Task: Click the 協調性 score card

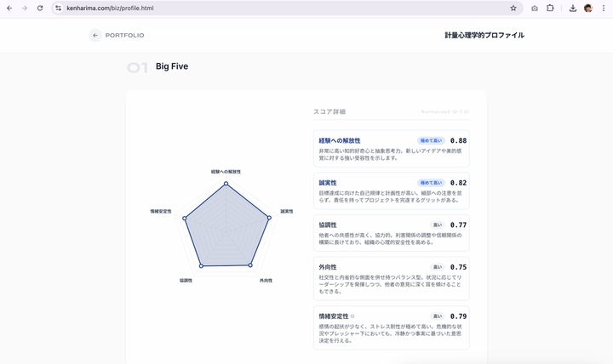Action: coord(391,234)
